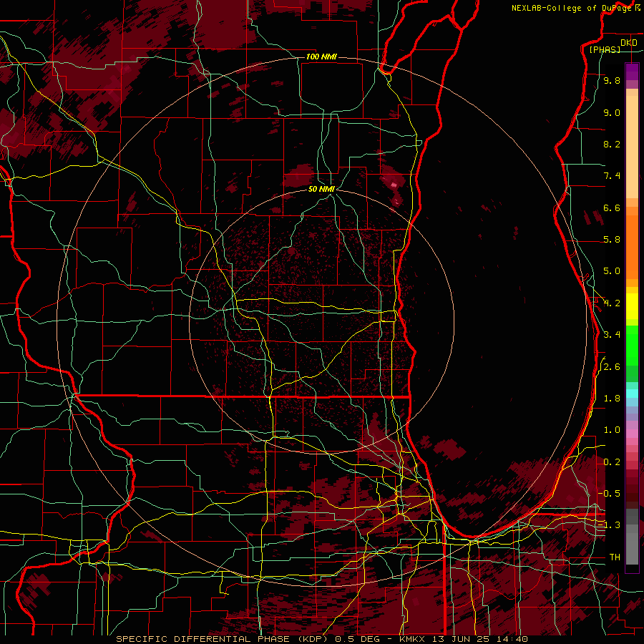Pick the pink segment of the color bar

point(632,434)
